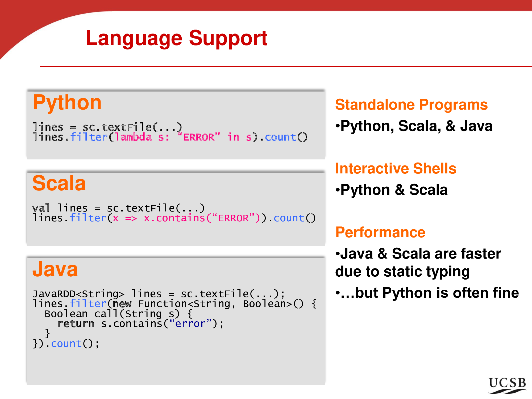Viewport: 532px width, 399px height.
Task: Click pink 'lambda' keyword in Python code
Action: pyautogui.click(x=133, y=137)
